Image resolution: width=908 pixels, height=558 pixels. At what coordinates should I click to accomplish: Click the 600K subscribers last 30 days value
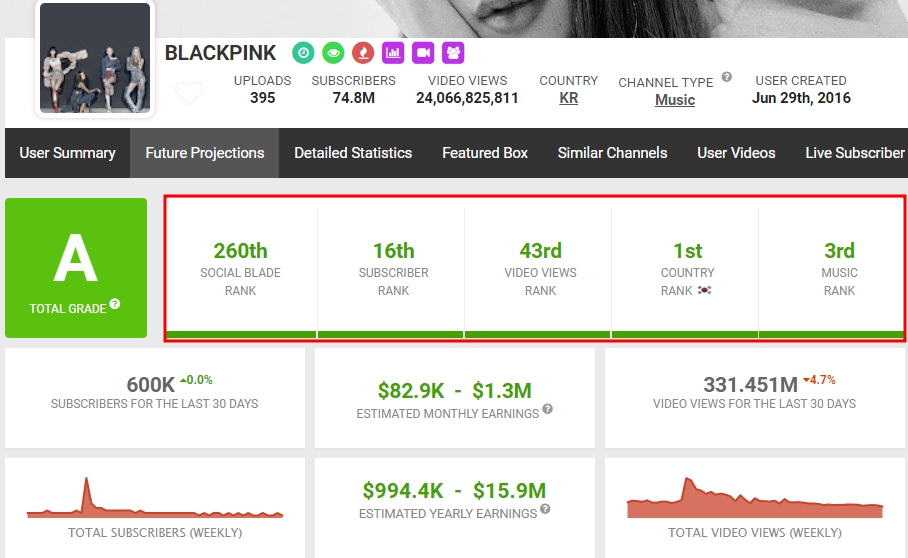[x=151, y=384]
